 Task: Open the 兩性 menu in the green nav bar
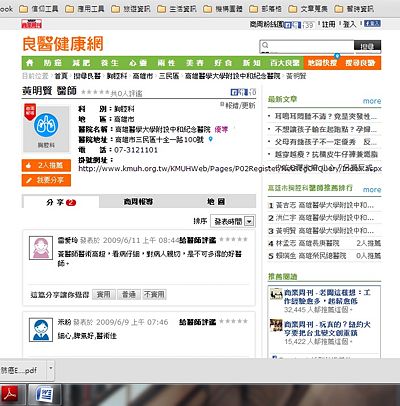(x=166, y=63)
